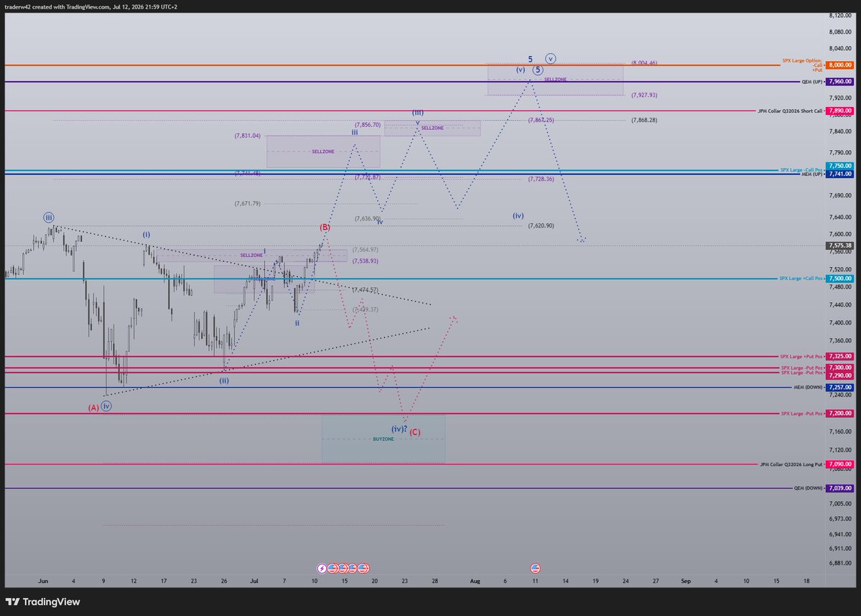Screen dimensions: 861x616
Task: Select the 7,500.00 price tag
Action: [840, 279]
